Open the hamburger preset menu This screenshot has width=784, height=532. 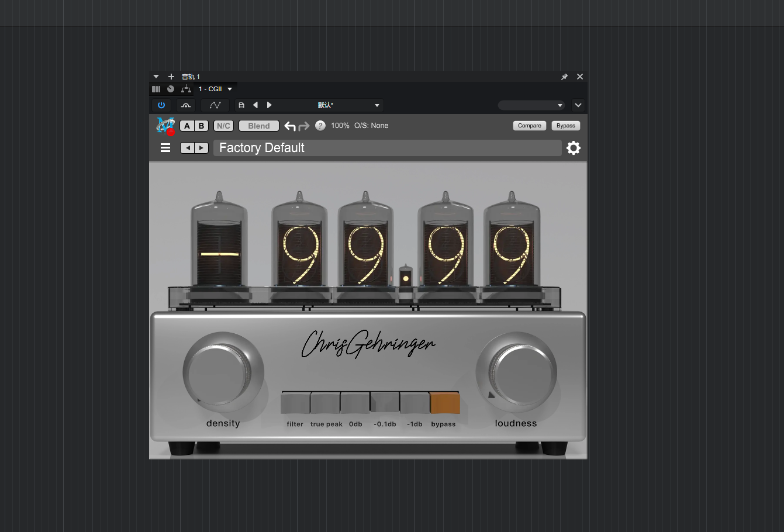click(165, 148)
